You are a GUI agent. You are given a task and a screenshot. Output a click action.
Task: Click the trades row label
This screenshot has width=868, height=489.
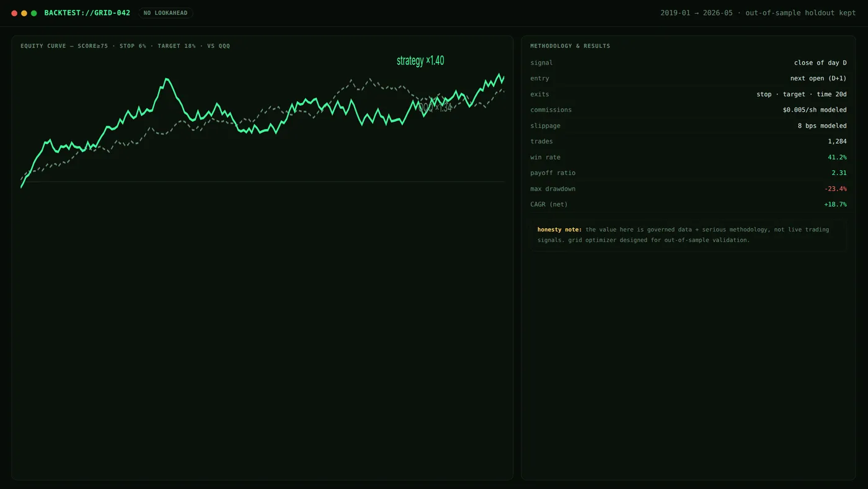[541, 141]
